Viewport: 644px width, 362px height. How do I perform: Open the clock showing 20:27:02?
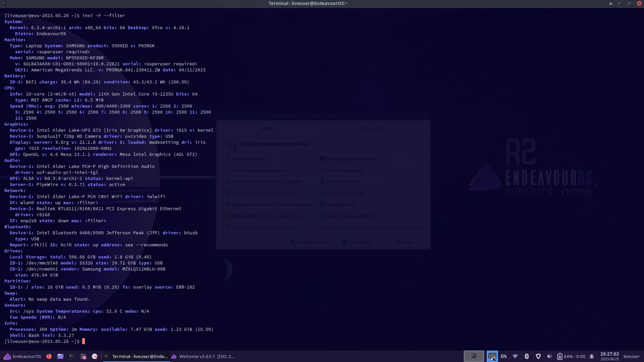(x=609, y=356)
